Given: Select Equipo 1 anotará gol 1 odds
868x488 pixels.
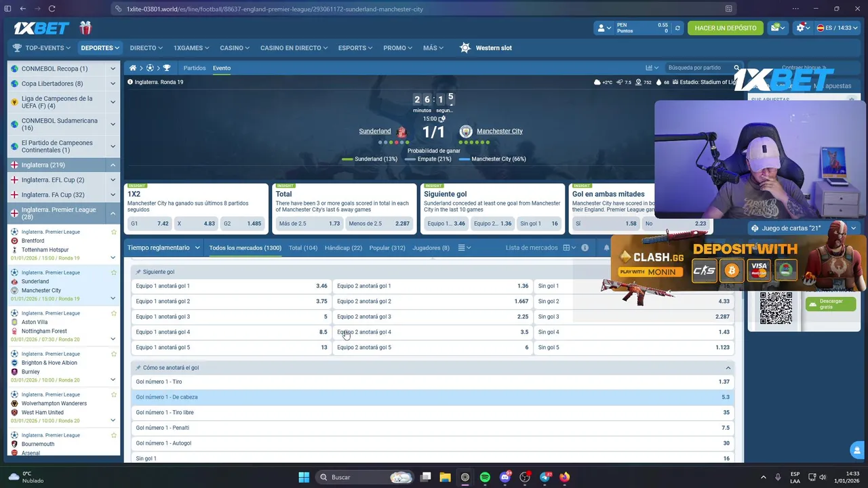Looking at the screenshot, I should (231, 286).
